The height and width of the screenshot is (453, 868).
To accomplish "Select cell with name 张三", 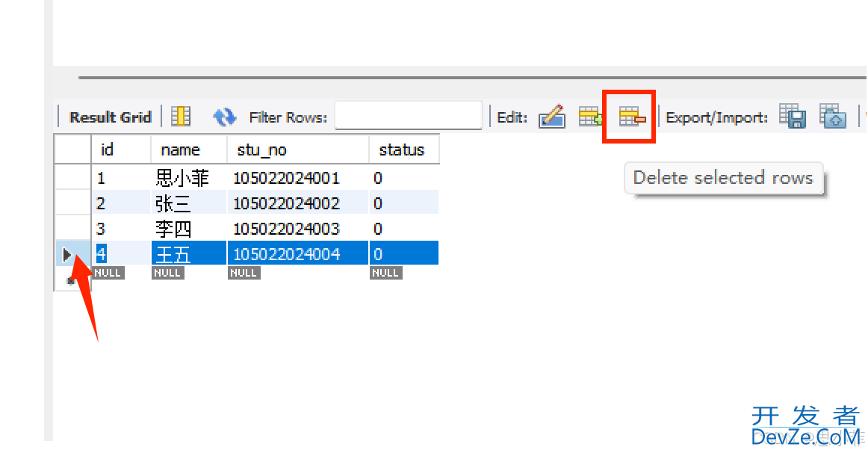I will pos(189,203).
